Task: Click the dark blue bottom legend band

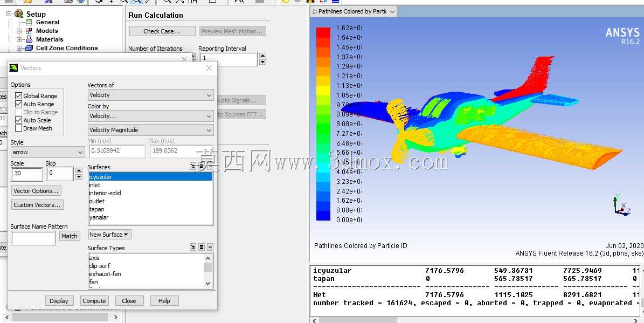Action: tap(323, 215)
